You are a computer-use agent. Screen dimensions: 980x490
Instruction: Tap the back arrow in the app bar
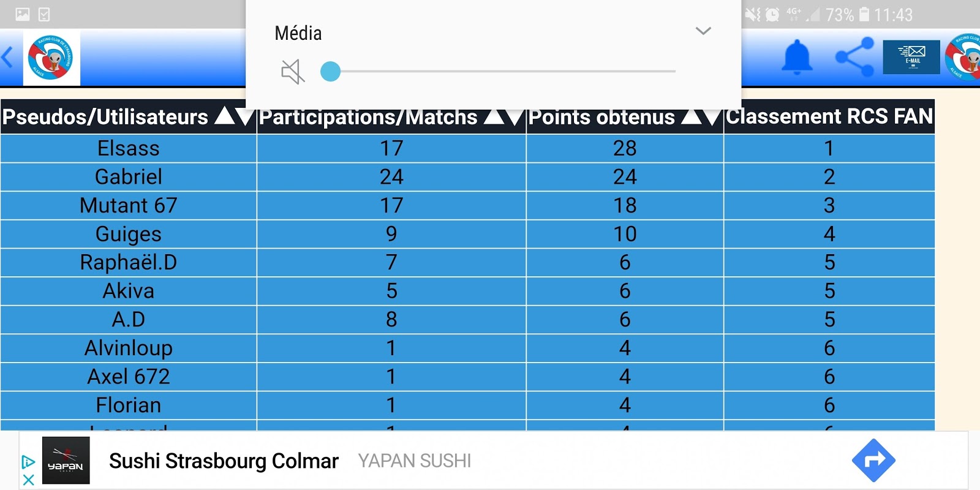(8, 58)
